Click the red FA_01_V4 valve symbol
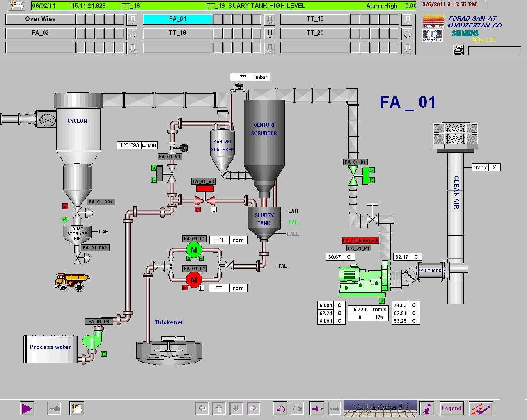527x420 pixels. click(x=204, y=201)
